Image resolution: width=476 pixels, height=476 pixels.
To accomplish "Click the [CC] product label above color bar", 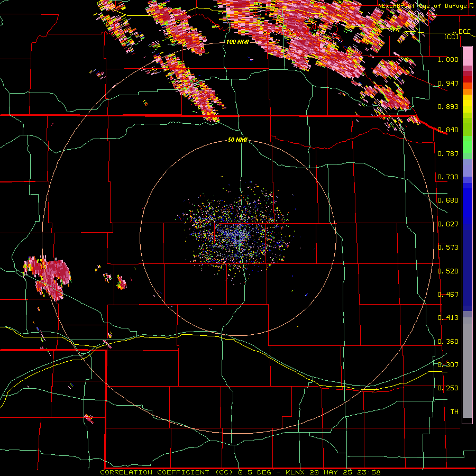I will click(x=452, y=36).
